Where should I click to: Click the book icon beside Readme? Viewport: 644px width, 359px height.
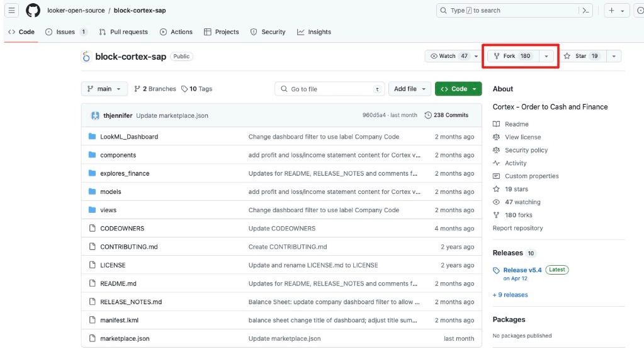click(496, 124)
